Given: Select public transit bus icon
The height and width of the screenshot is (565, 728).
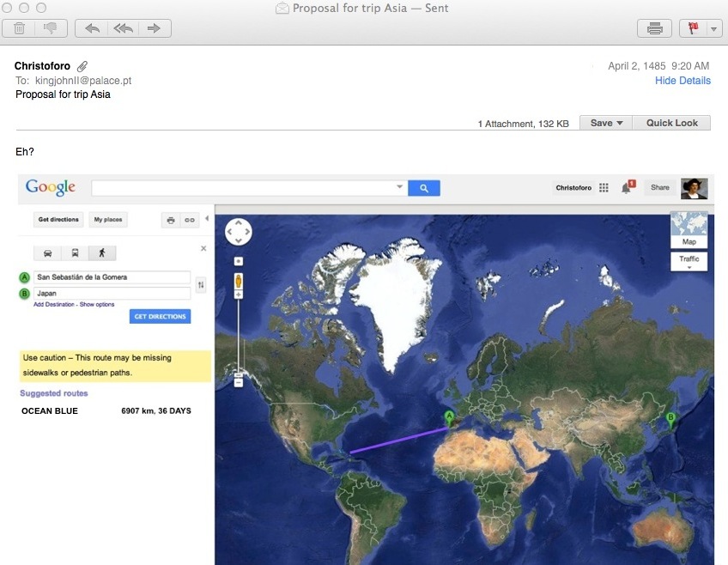Looking at the screenshot, I should tap(75, 253).
